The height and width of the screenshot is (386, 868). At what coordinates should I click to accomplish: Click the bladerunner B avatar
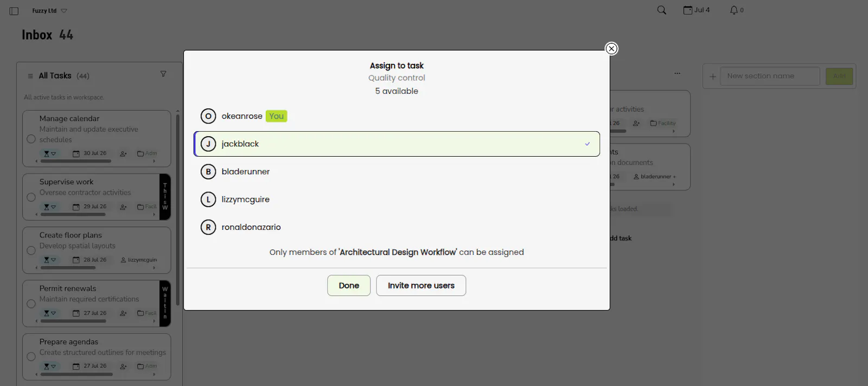pyautogui.click(x=208, y=171)
